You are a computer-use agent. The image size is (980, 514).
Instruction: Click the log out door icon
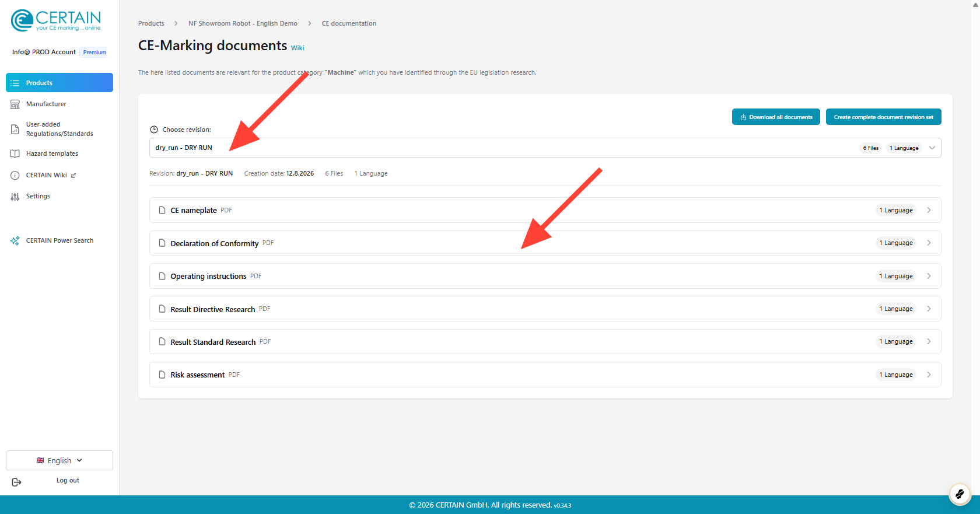point(16,482)
